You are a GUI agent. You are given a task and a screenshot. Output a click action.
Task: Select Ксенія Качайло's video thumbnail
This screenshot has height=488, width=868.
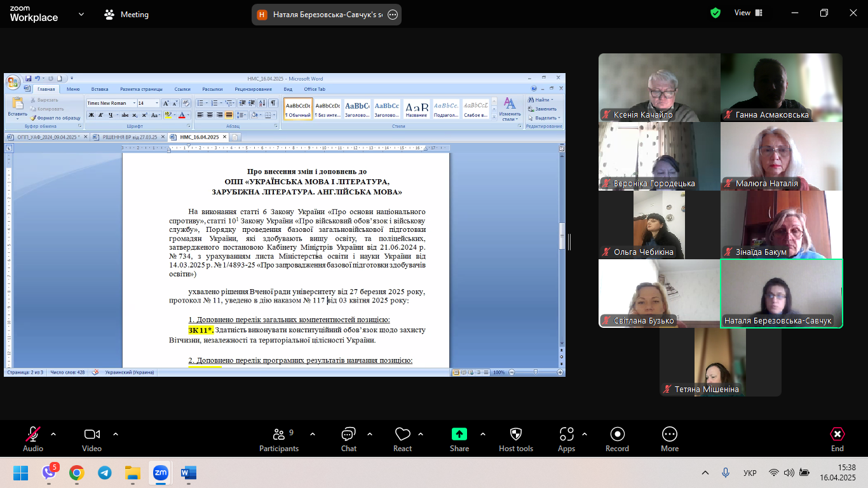coord(659,87)
